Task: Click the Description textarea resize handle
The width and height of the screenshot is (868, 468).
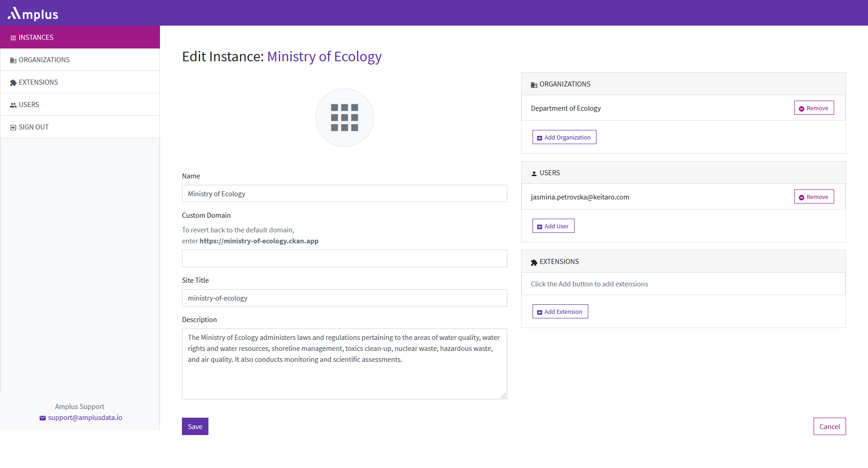Action: [x=503, y=396]
